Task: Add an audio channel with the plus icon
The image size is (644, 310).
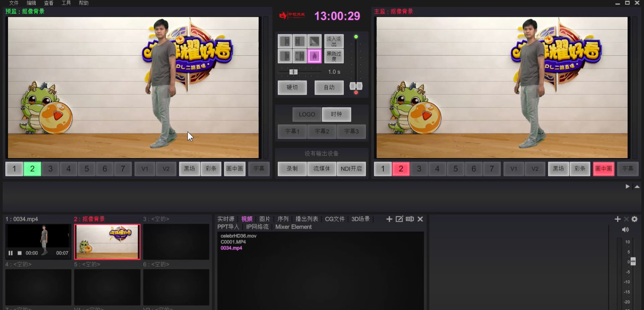Action: click(x=618, y=219)
